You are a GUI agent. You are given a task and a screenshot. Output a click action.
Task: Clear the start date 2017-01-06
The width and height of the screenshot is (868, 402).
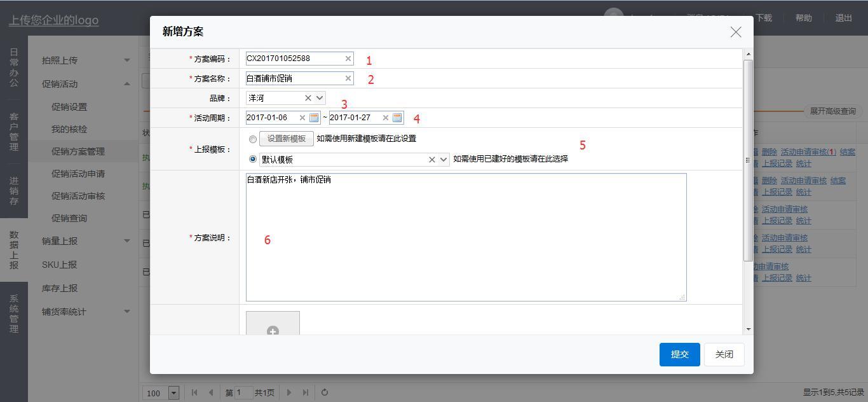[302, 118]
